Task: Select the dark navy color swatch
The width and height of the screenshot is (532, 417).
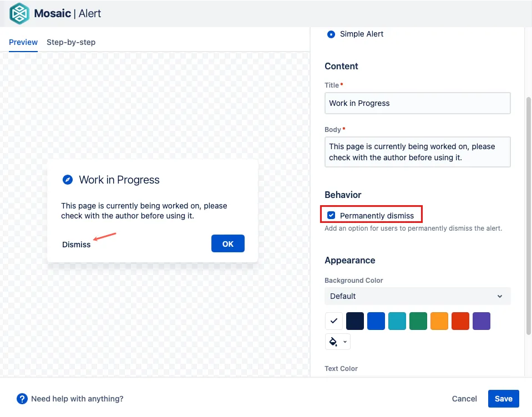Action: [355, 321]
